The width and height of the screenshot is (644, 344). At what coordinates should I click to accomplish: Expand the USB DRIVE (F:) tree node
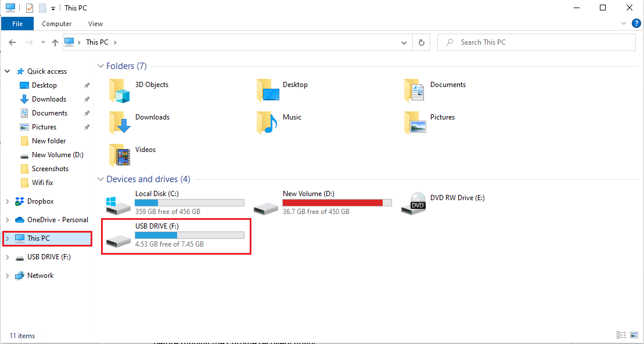pyautogui.click(x=8, y=258)
